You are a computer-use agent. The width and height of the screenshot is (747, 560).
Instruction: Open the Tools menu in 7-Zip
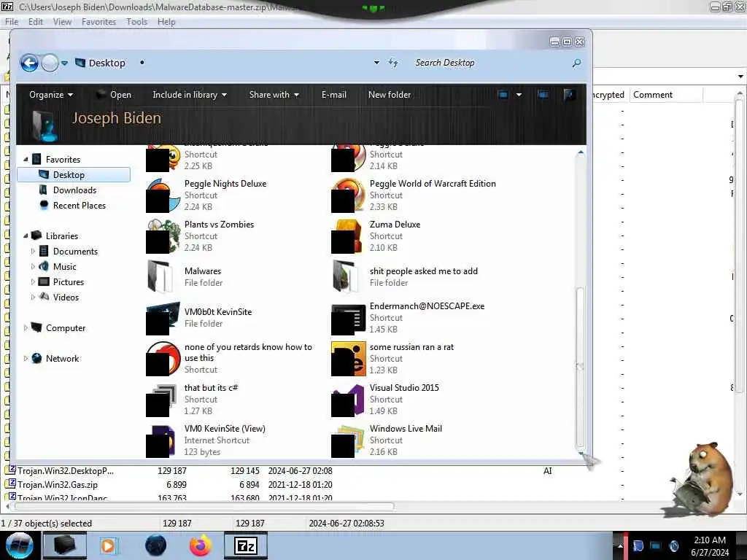pyautogui.click(x=136, y=22)
